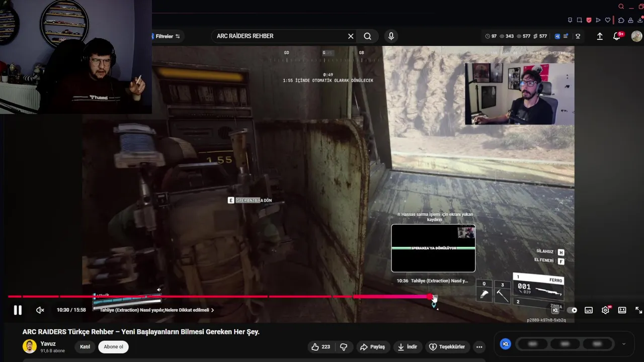
Task: Pause the video playback
Action: (18, 310)
